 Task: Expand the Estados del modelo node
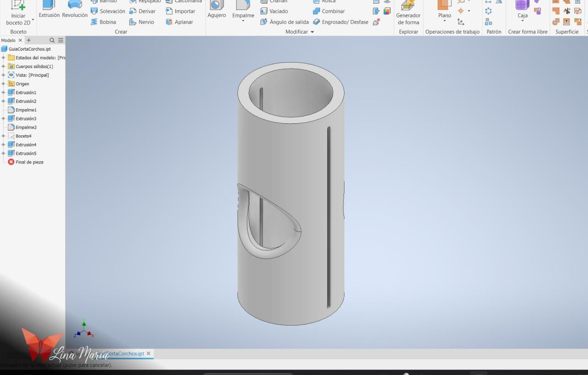(4, 58)
